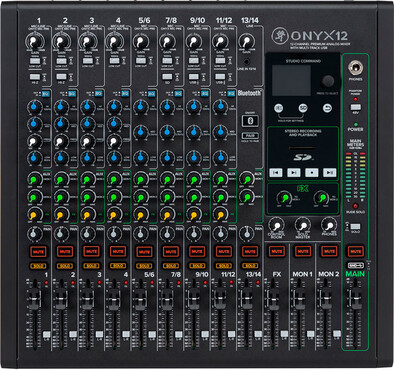The width and height of the screenshot is (394, 370).
Task: Select channel 5/6 top blue EQ knob
Action: 141,107
